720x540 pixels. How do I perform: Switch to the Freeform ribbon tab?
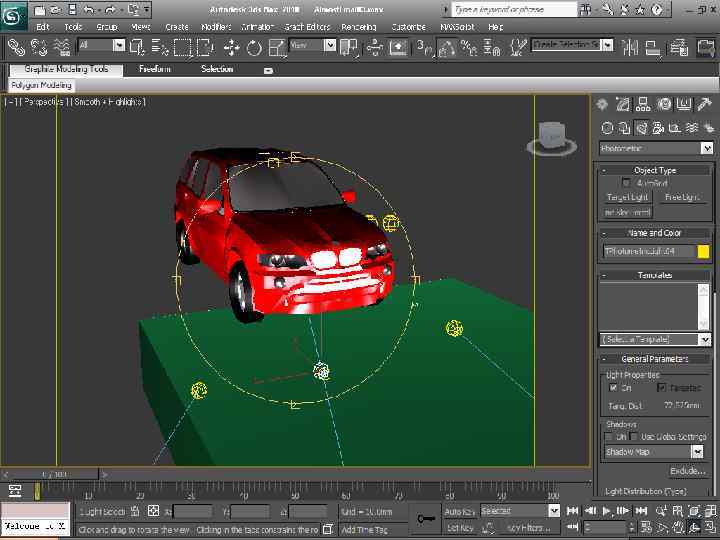click(x=155, y=70)
